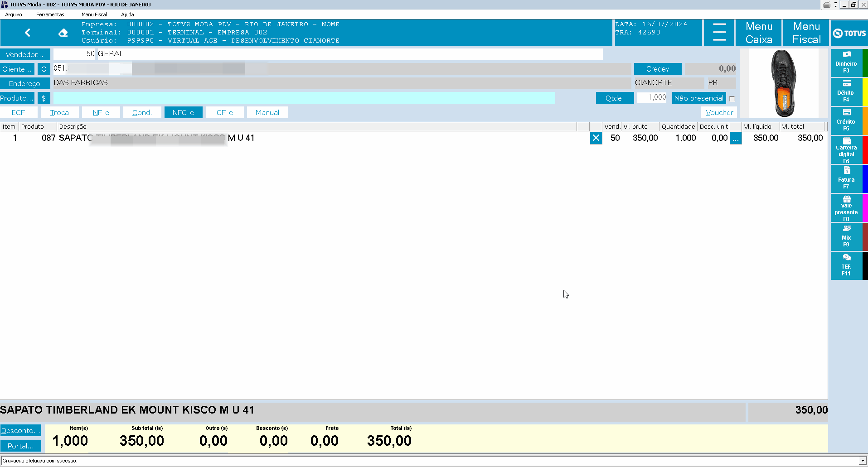The image size is (868, 467).
Task: Click the Credev button
Action: pyautogui.click(x=658, y=69)
